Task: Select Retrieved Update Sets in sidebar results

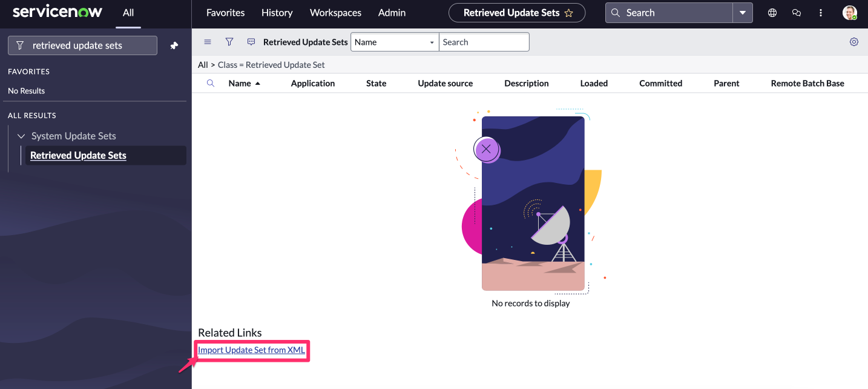Action: (77, 155)
